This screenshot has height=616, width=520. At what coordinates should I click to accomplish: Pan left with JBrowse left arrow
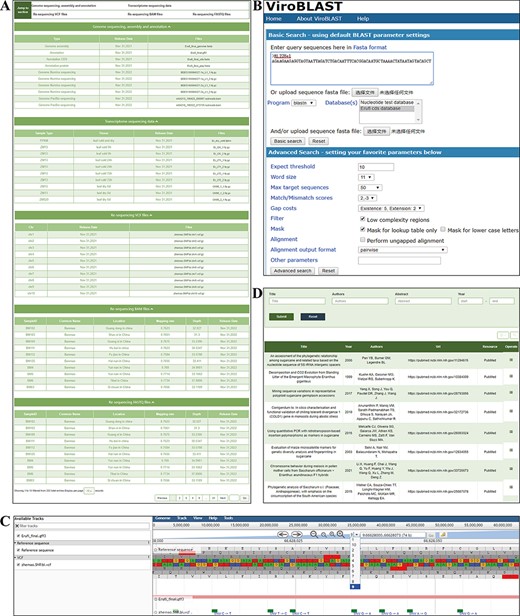coord(283,534)
